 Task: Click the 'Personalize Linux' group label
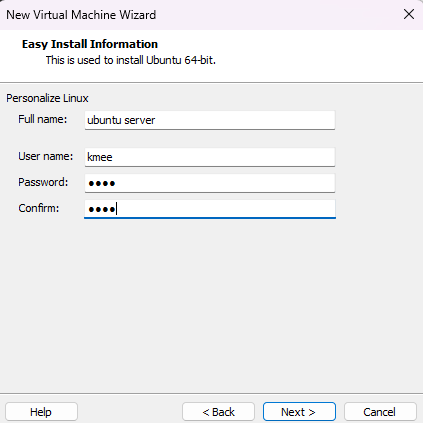pos(47,98)
